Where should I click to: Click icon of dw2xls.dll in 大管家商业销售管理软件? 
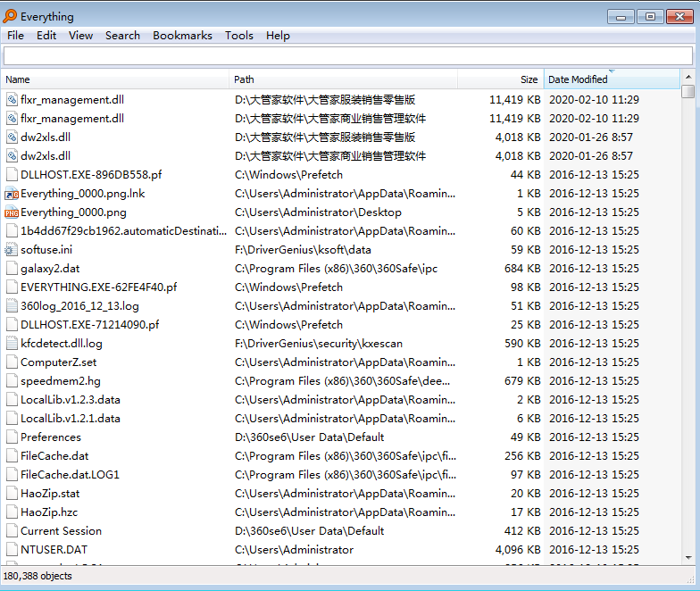point(12,156)
